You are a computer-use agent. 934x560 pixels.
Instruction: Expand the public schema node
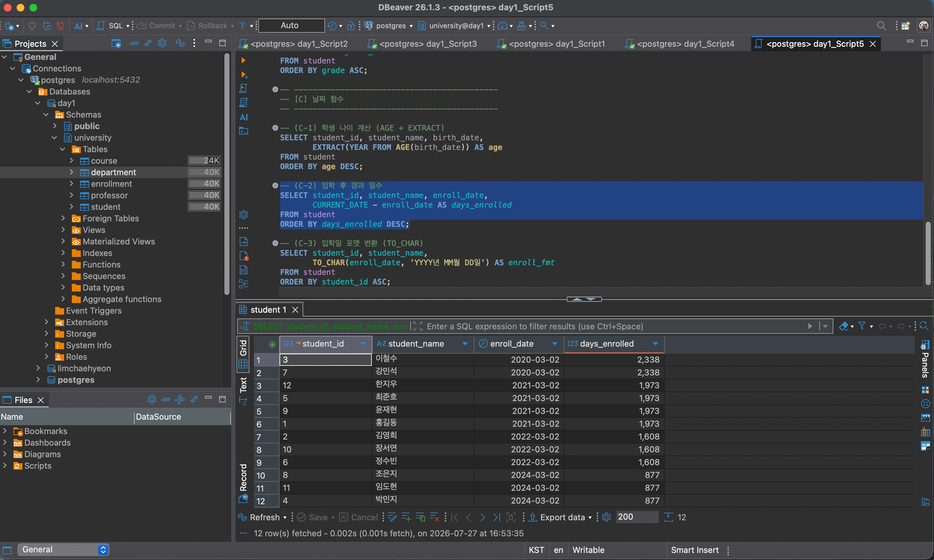[x=55, y=126]
